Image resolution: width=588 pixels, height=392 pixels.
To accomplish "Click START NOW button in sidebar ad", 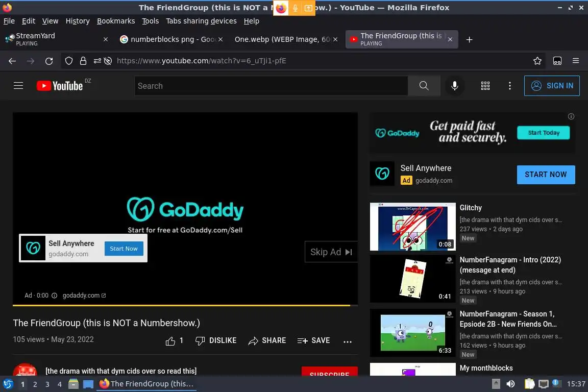I will (x=546, y=175).
